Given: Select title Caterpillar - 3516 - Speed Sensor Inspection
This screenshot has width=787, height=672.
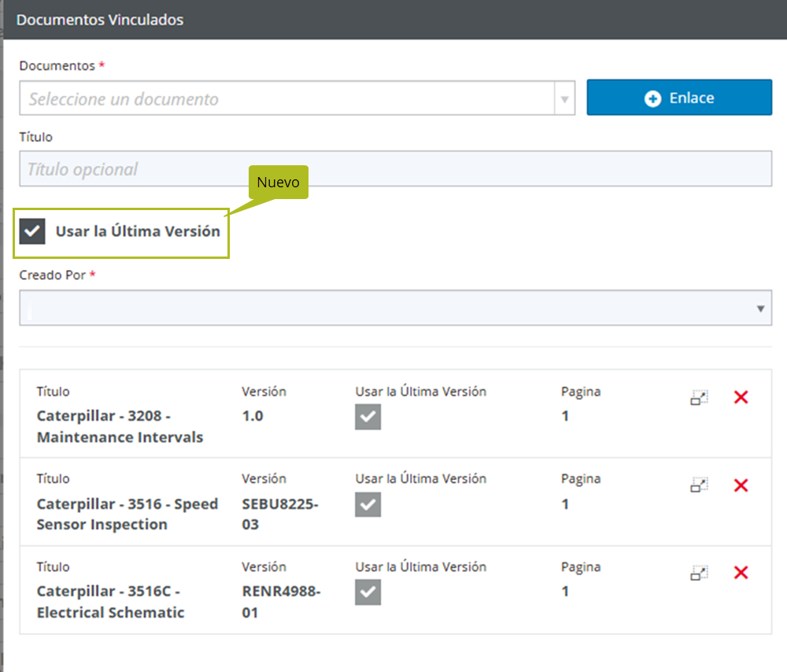Looking at the screenshot, I should [x=127, y=514].
